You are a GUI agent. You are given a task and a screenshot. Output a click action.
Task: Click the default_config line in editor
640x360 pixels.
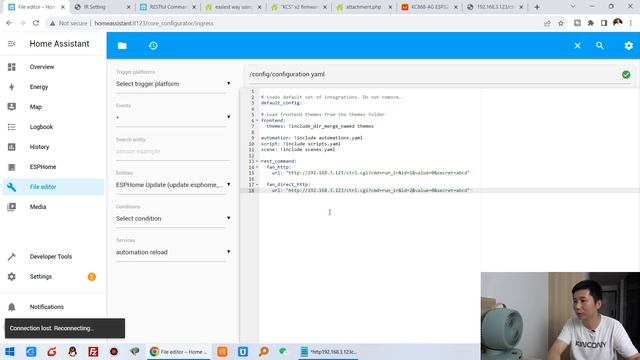point(281,103)
